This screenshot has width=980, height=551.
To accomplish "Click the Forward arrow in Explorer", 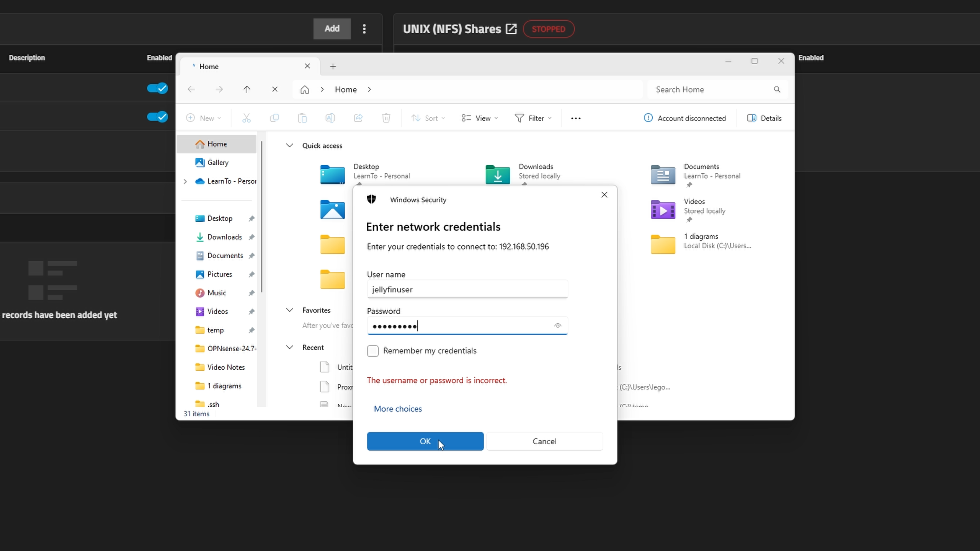I will coord(219,89).
